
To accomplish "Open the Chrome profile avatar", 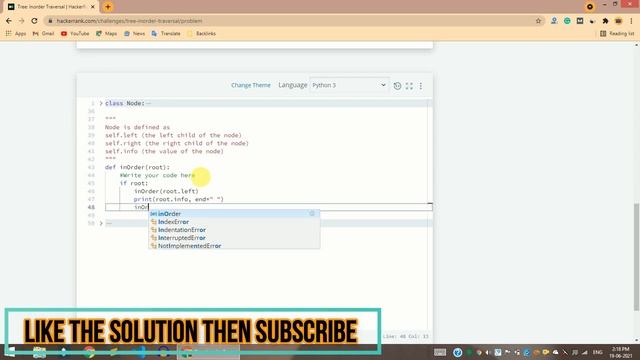I will 618,21.
